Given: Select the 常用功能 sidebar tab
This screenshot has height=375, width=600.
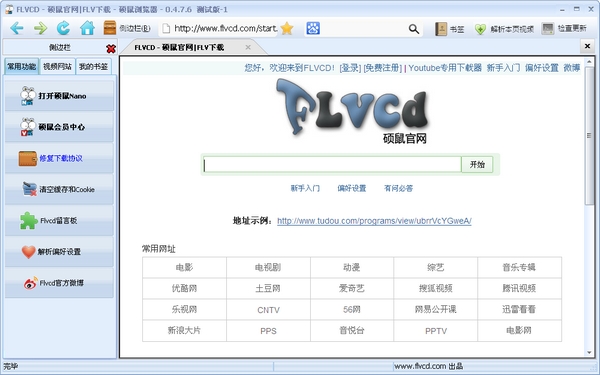Looking at the screenshot, I should click(x=21, y=67).
